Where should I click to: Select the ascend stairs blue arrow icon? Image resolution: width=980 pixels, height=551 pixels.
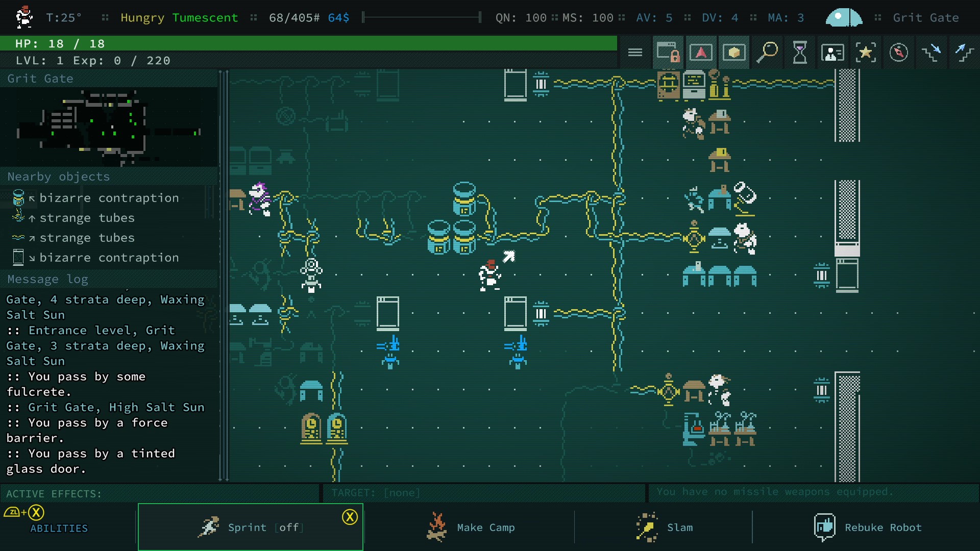(x=964, y=52)
